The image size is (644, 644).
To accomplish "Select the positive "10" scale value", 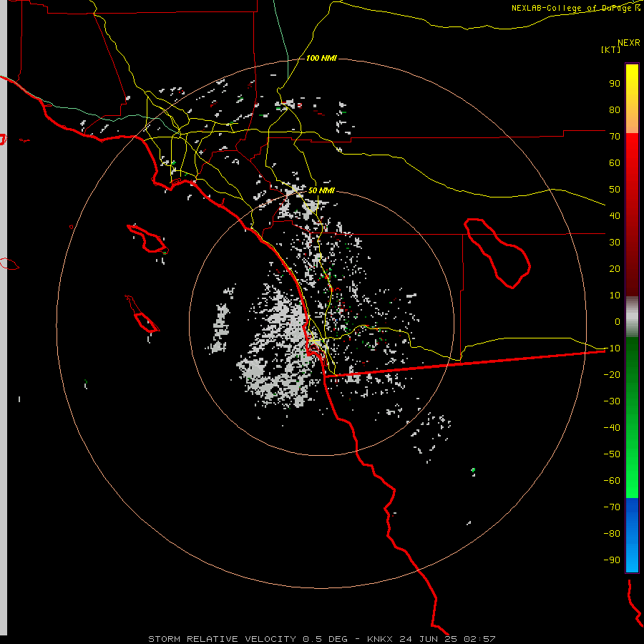I will coord(615,296).
